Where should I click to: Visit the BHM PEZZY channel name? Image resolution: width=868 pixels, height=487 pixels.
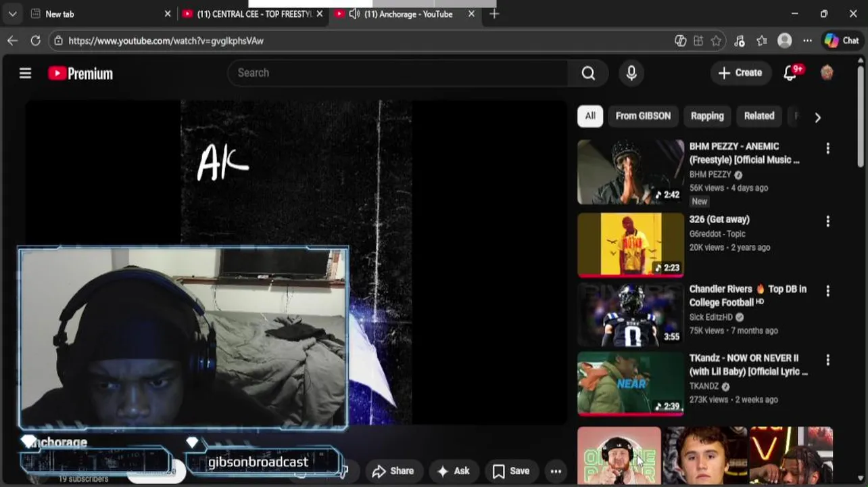(710, 175)
